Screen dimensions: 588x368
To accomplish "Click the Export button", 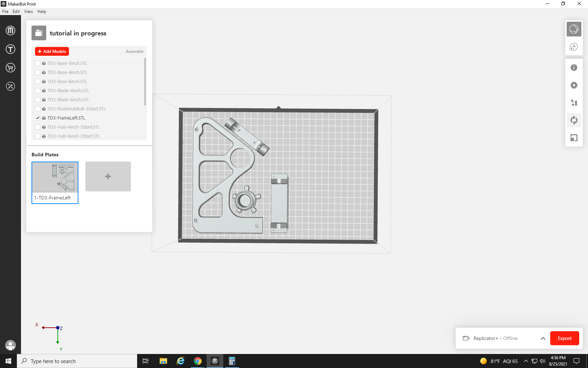I will point(565,338).
